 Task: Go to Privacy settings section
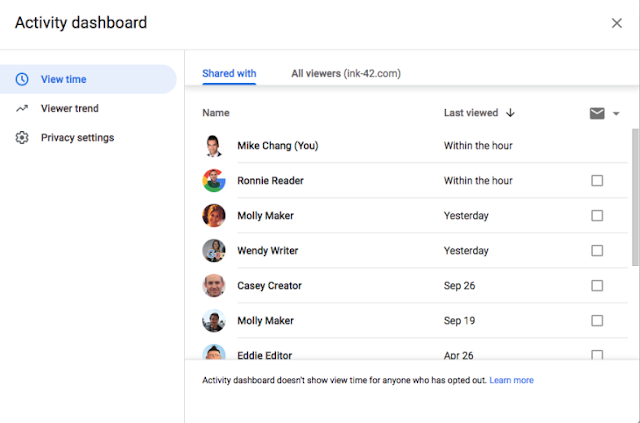[77, 138]
